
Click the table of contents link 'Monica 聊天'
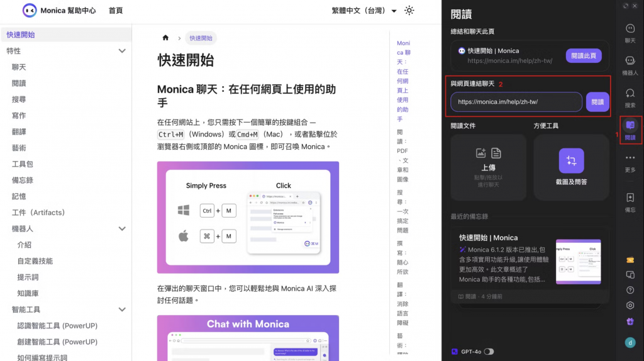click(403, 81)
